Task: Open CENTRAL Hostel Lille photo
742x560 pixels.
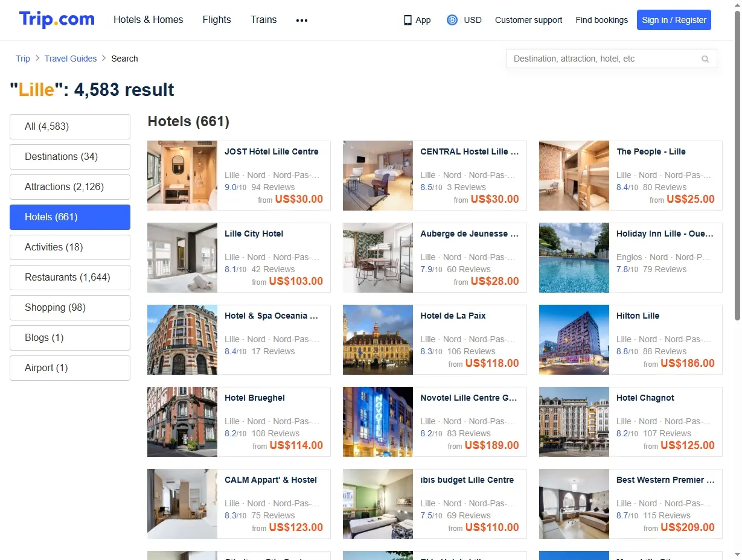Action: click(378, 176)
